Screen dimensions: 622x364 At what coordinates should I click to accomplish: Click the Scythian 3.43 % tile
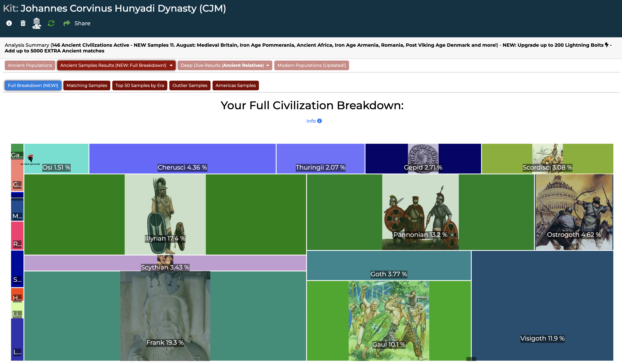tap(165, 263)
